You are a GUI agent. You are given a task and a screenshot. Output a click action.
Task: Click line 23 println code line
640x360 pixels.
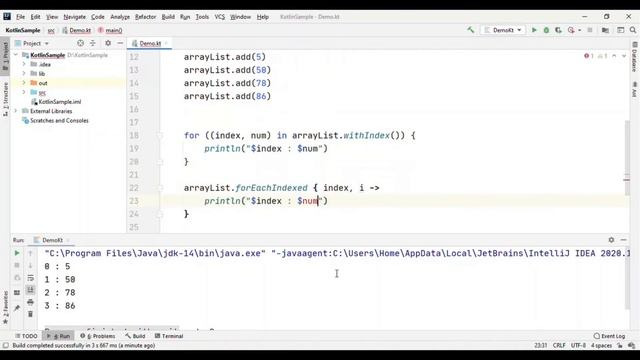266,201
